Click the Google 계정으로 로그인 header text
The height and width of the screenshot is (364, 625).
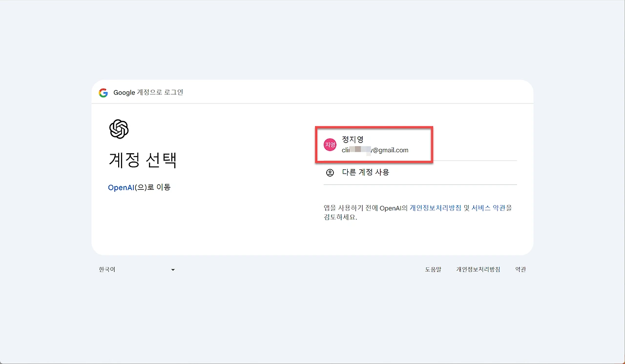148,93
